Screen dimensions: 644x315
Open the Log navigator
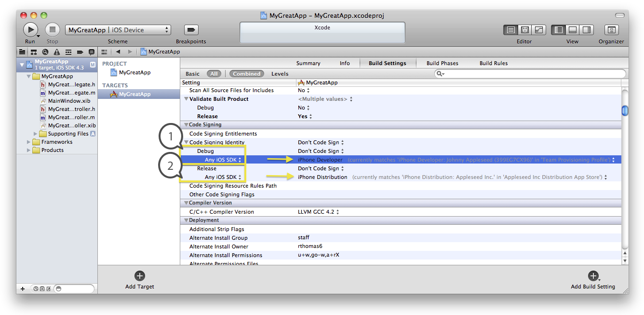[92, 52]
